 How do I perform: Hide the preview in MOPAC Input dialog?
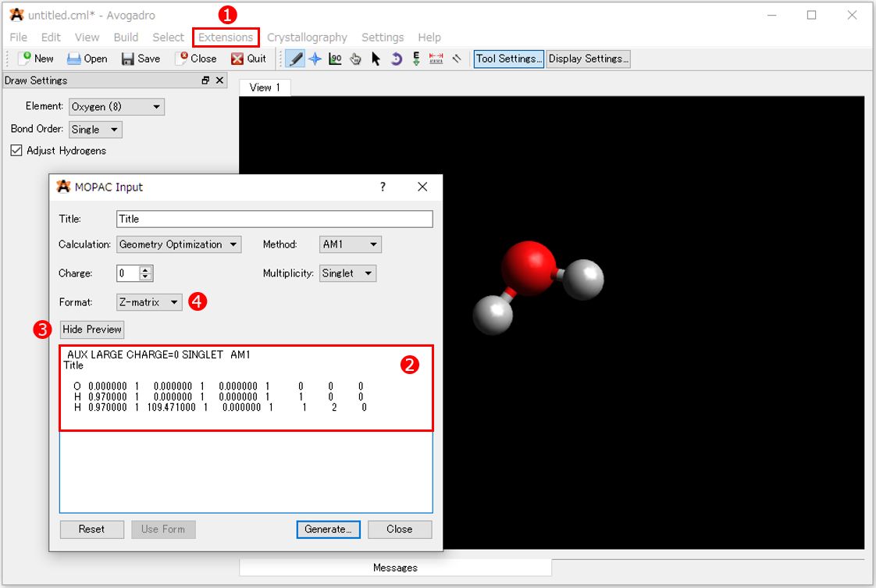[91, 330]
